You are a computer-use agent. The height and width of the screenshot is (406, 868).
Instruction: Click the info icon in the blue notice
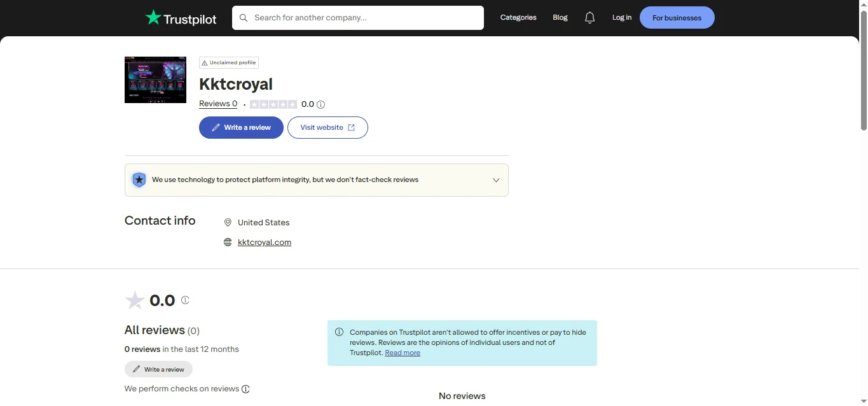pyautogui.click(x=339, y=332)
